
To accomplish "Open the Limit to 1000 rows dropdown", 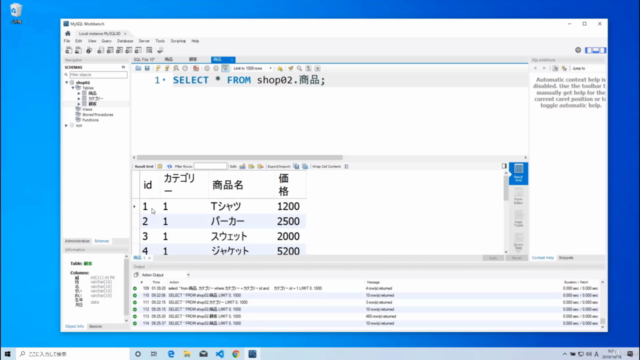I will (x=252, y=68).
